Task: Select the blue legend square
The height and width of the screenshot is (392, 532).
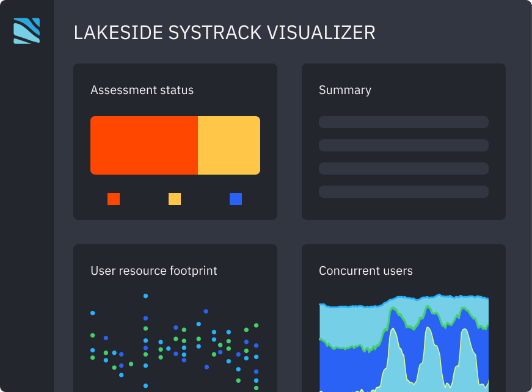Action: [236, 199]
